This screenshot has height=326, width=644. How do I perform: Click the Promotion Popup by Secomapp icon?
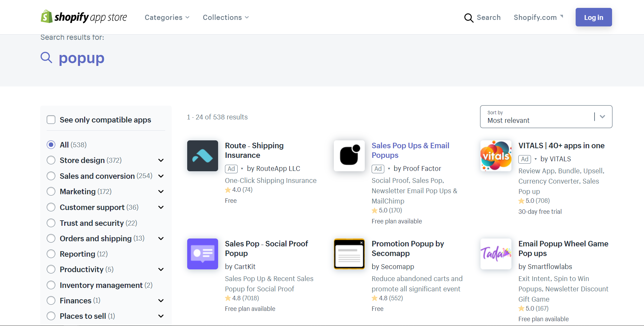pos(349,254)
